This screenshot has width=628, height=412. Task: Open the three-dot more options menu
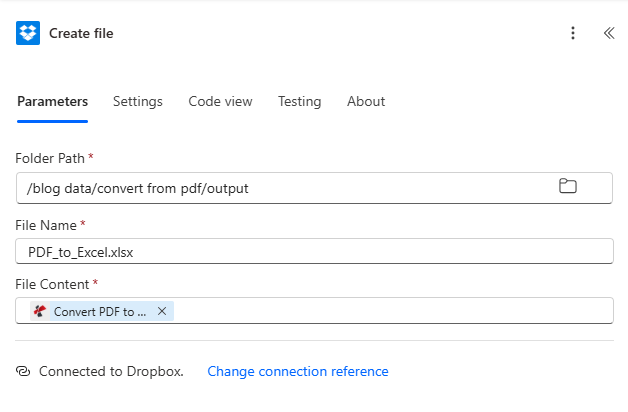(573, 33)
